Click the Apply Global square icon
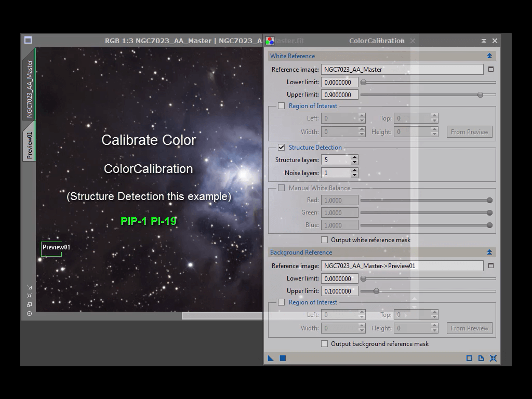 pyautogui.click(x=283, y=358)
